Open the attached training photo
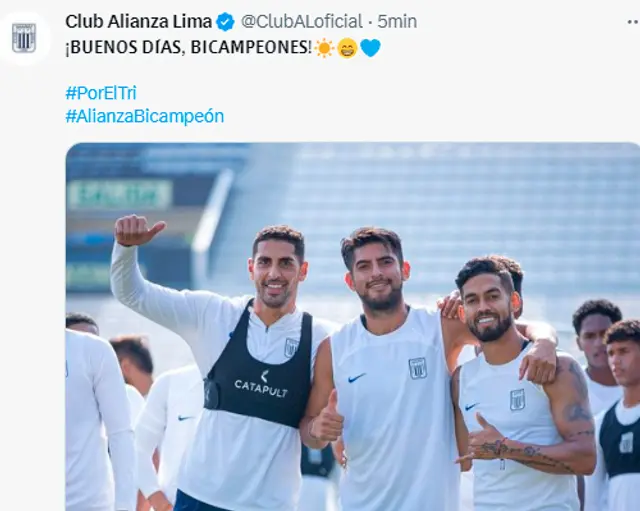Screen dimensions: 640x511 (353, 327)
